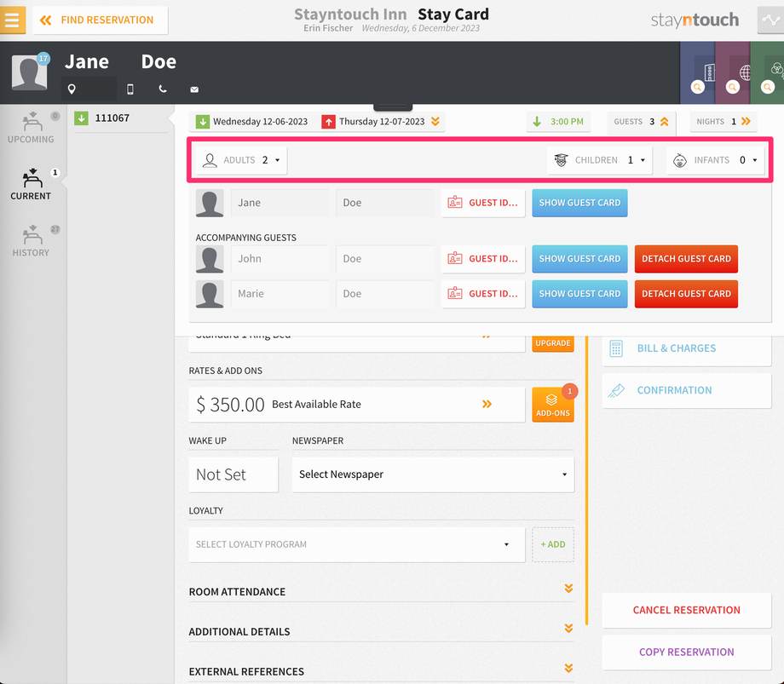Viewport: 784px width, 684px height.
Task: Open the Adults count dropdown
Action: [241, 160]
